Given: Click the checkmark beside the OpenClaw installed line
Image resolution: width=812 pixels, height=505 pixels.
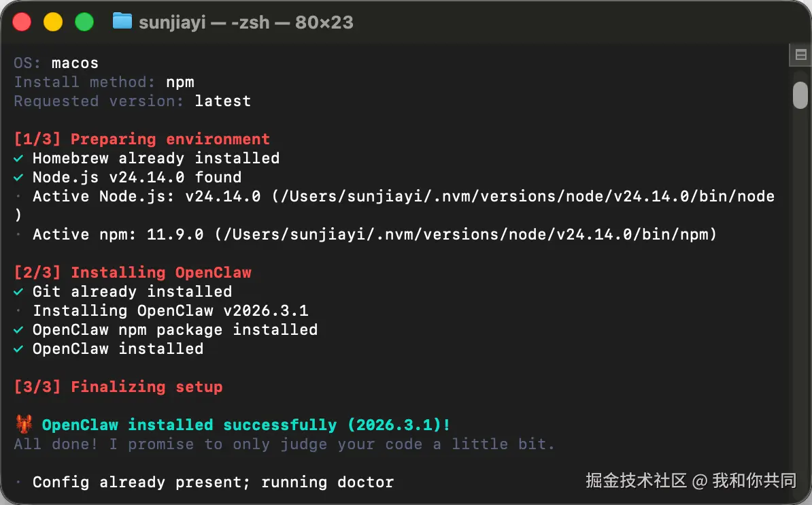Looking at the screenshot, I should click(x=19, y=349).
